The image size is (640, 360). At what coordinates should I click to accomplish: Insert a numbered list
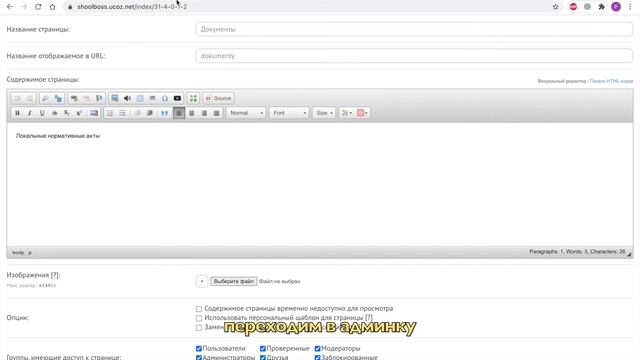[x=110, y=113]
